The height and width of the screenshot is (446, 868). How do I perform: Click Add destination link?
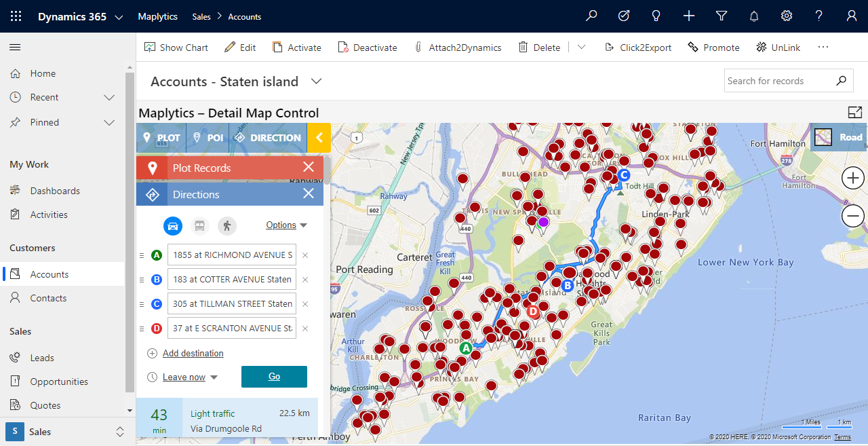[193, 354]
